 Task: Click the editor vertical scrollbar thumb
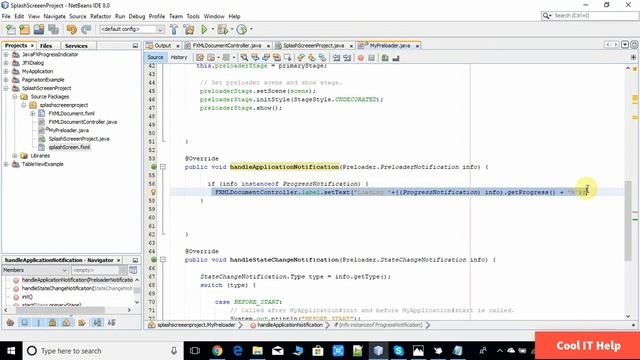[x=628, y=220]
